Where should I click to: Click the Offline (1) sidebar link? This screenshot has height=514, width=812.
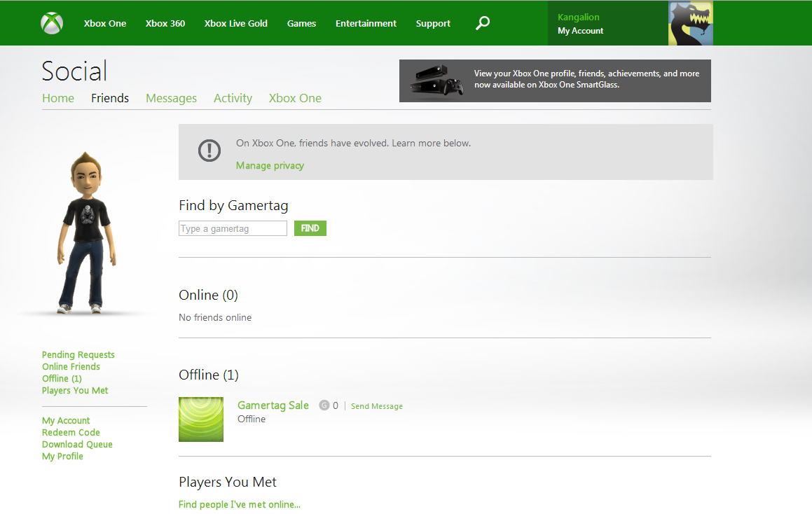(x=62, y=379)
